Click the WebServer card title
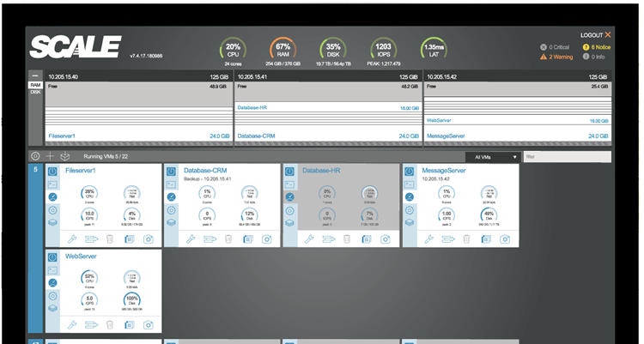The height and width of the screenshot is (344, 644). point(81,256)
